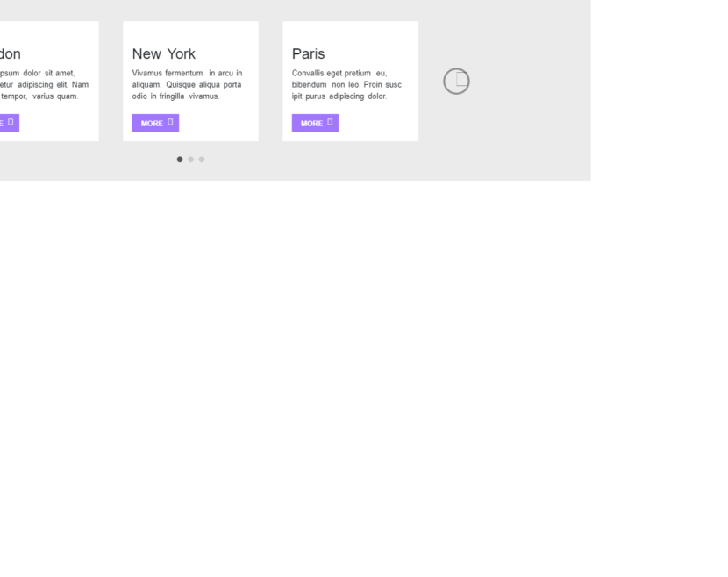Select the Paris card's empty white area right of MORE

(379, 123)
